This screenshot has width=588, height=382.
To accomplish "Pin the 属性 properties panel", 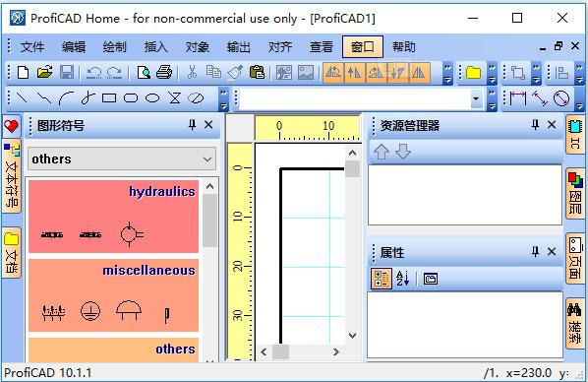I will pos(535,252).
